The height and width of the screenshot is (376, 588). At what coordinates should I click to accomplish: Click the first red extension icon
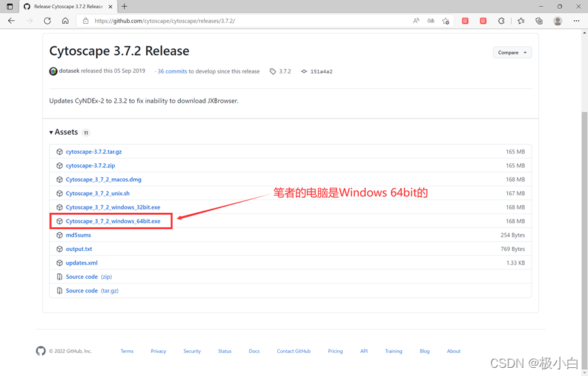[465, 21]
